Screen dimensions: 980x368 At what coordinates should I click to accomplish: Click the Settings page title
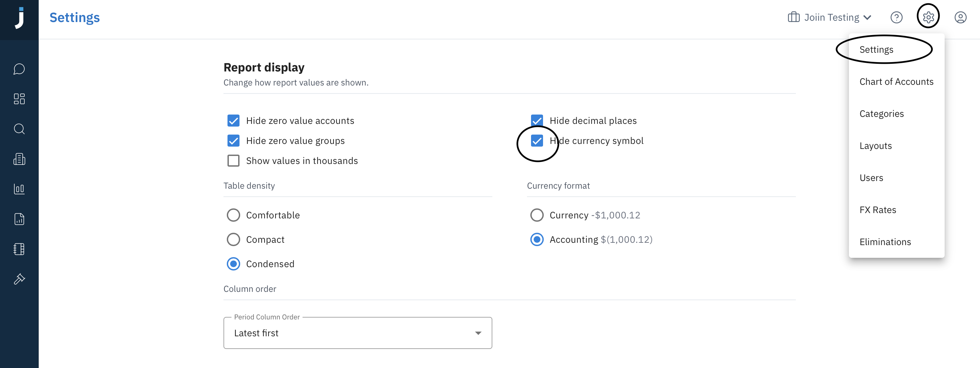(x=75, y=17)
